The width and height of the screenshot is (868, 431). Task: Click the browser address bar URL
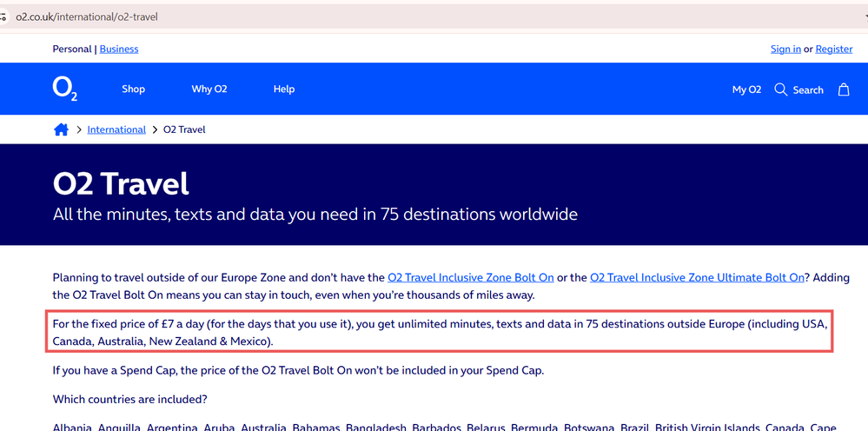(x=87, y=17)
